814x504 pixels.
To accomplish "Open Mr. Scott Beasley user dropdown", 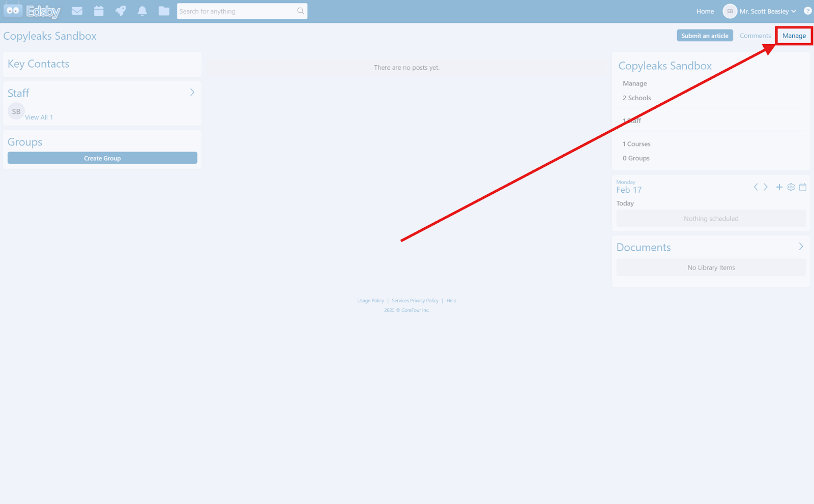I will tap(768, 11).
